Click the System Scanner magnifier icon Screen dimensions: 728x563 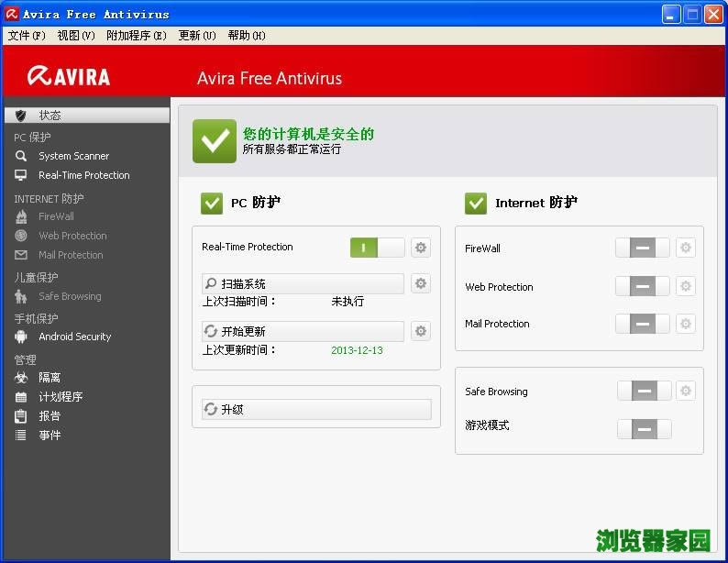[20, 156]
